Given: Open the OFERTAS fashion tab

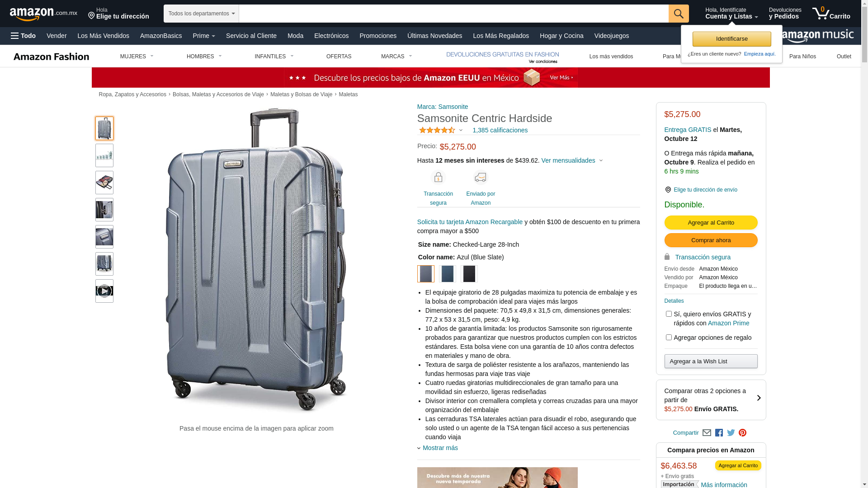Looking at the screenshot, I should (x=339, y=56).
